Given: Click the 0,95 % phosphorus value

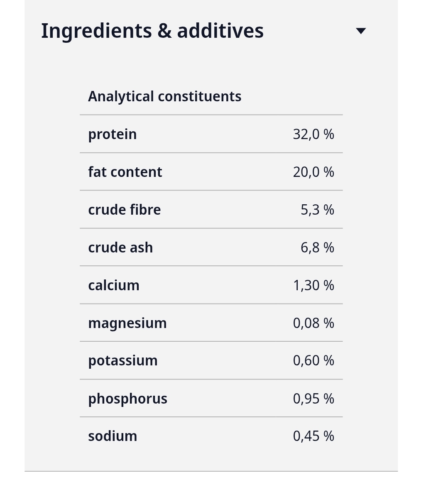Looking at the screenshot, I should pos(313,399).
